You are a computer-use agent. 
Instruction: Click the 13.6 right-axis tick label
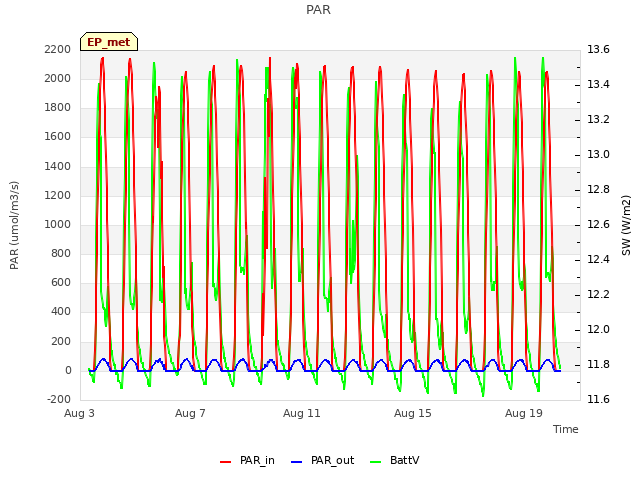[x=598, y=49]
